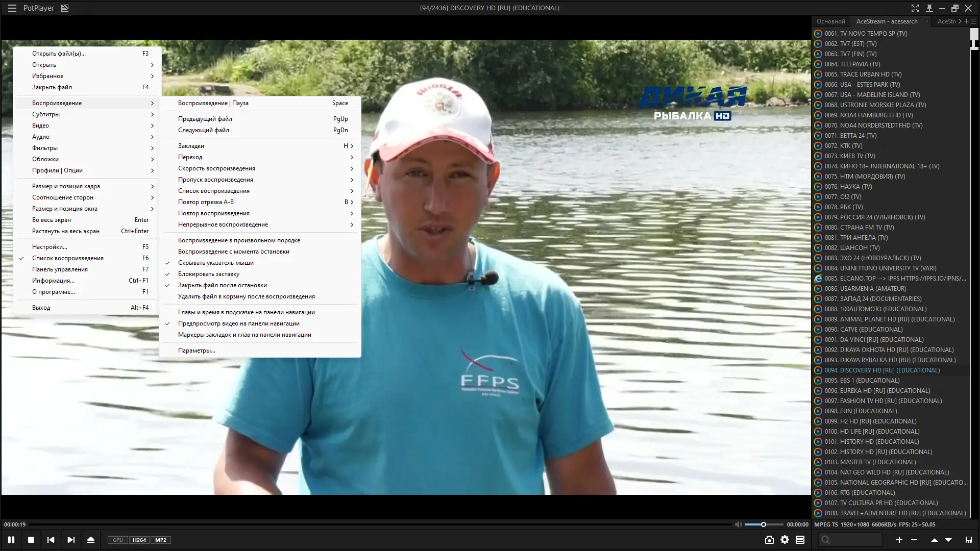Click the H264 codec button
Viewport: 980px width, 551px height.
pos(139,540)
